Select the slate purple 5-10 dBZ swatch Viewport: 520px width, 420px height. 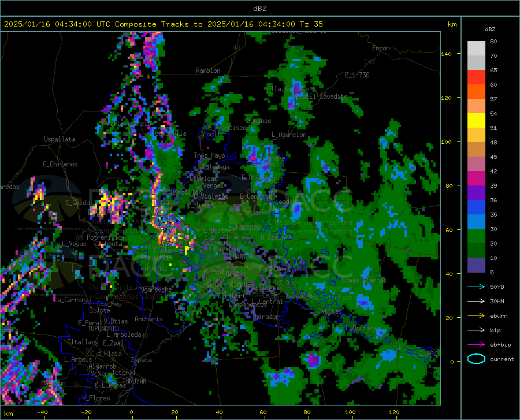pyautogui.click(x=476, y=265)
